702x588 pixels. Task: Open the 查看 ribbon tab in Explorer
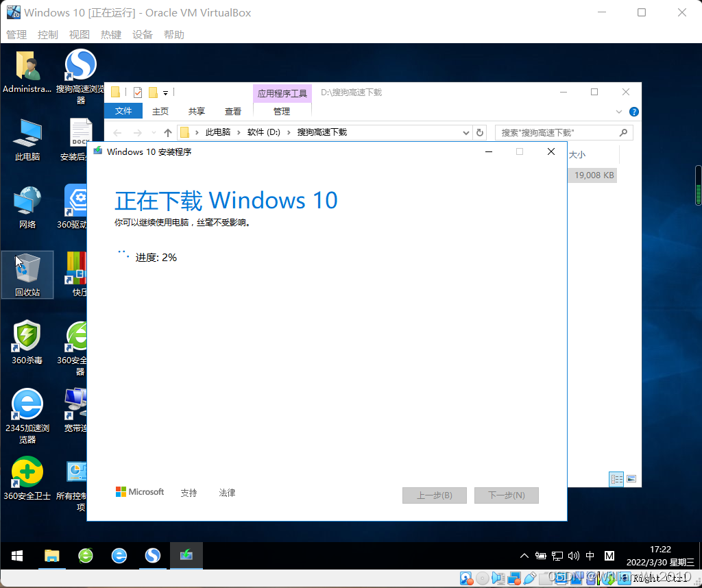[233, 111]
